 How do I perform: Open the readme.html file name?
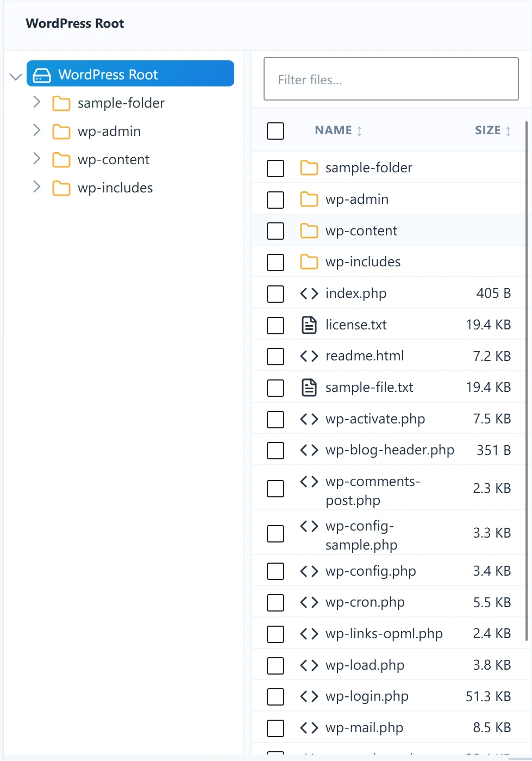pyautogui.click(x=365, y=356)
